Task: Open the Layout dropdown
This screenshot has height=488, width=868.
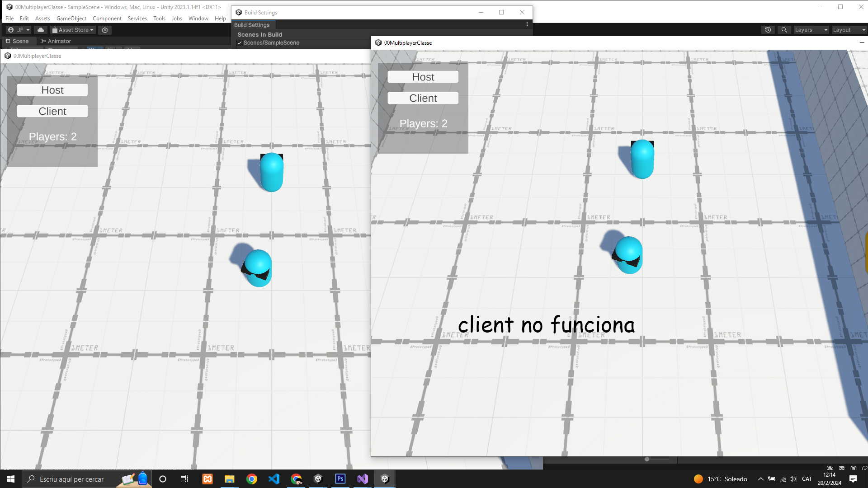Action: tap(849, 30)
